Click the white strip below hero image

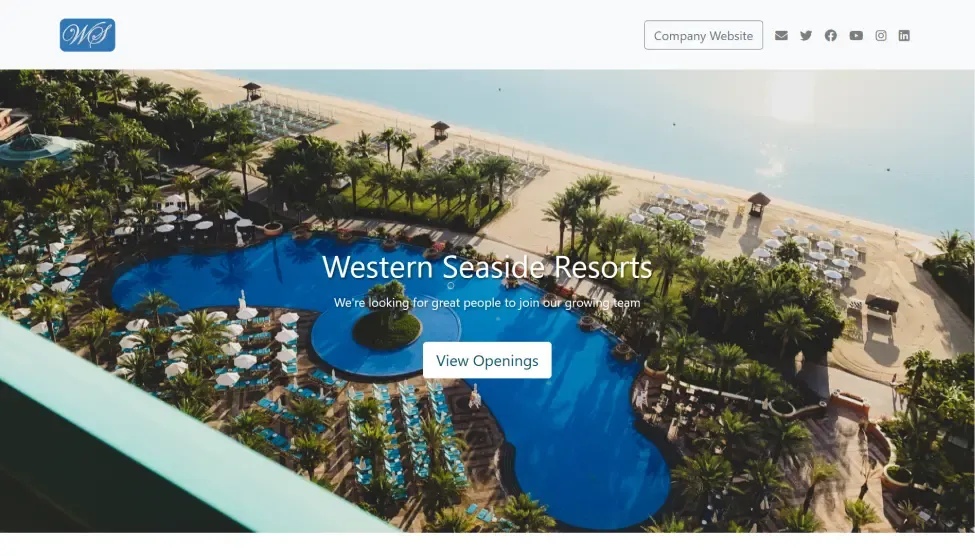488,544
